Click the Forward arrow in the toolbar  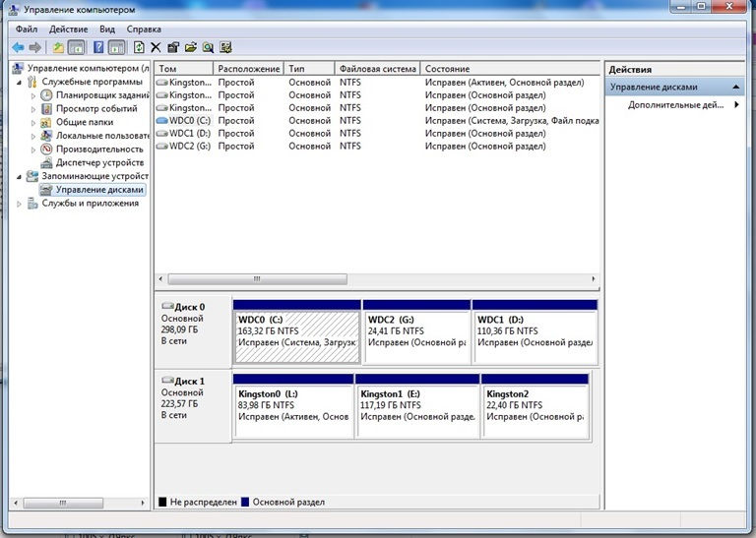(x=34, y=47)
